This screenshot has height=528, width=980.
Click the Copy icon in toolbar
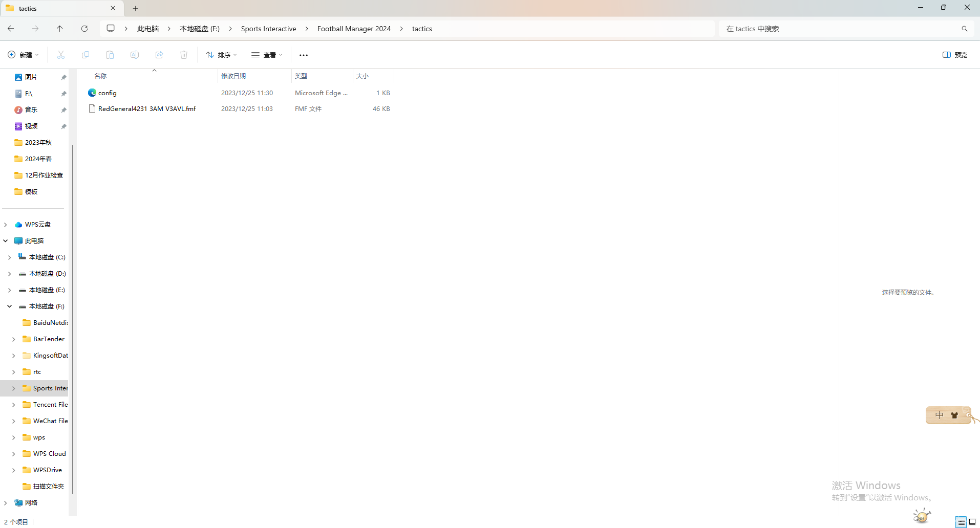86,55
